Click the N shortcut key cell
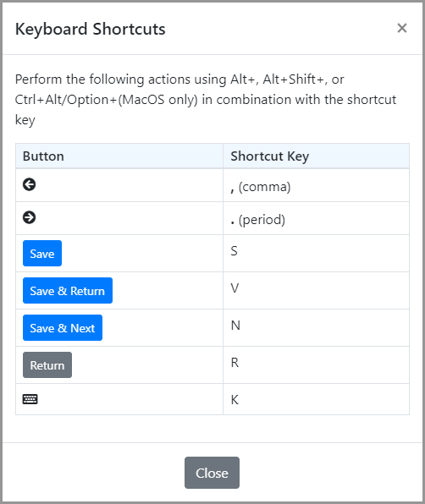 tap(317, 328)
